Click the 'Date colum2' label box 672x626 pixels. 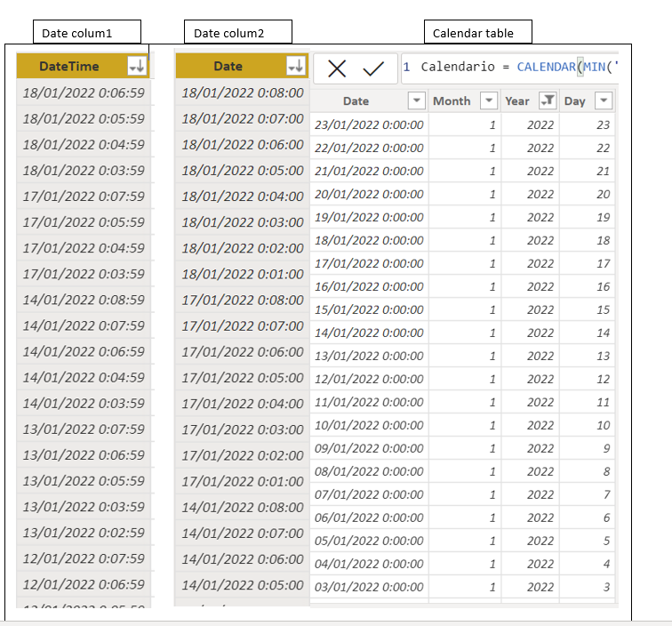(238, 32)
